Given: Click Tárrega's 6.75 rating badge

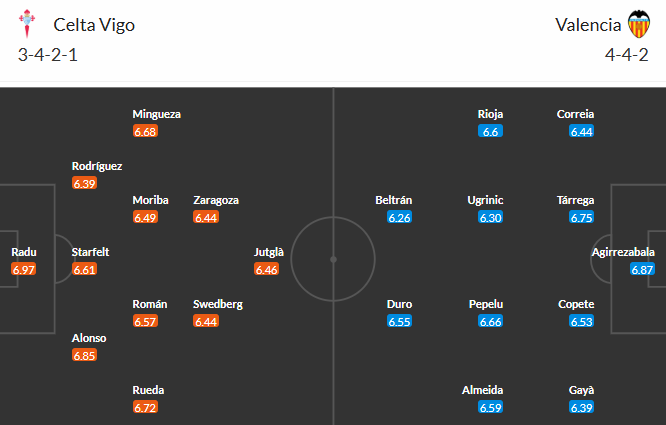Looking at the screenshot, I should (581, 218).
